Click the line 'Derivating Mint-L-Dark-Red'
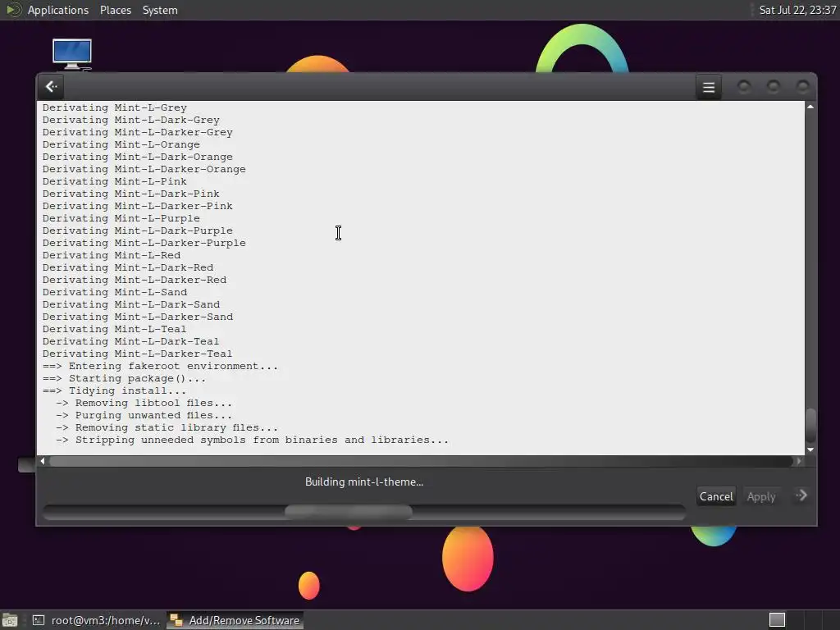 pyautogui.click(x=128, y=268)
